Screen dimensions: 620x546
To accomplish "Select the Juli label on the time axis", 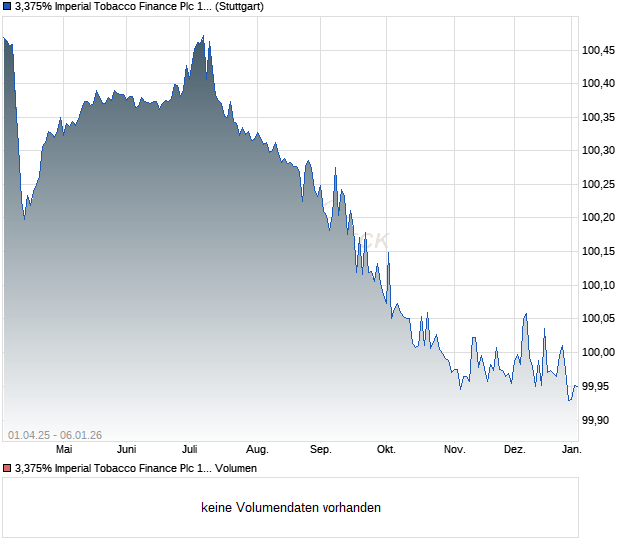I will pos(190,449).
